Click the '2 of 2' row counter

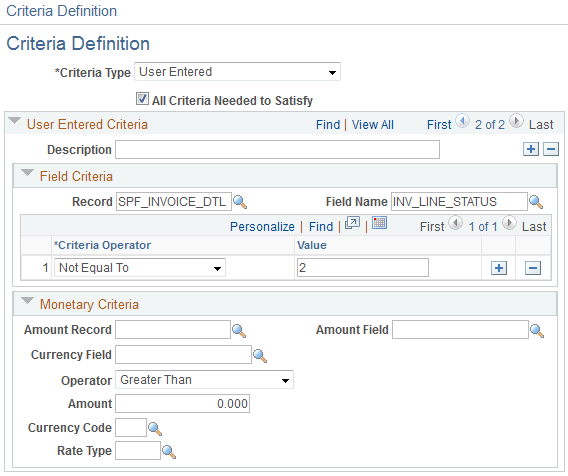point(489,125)
